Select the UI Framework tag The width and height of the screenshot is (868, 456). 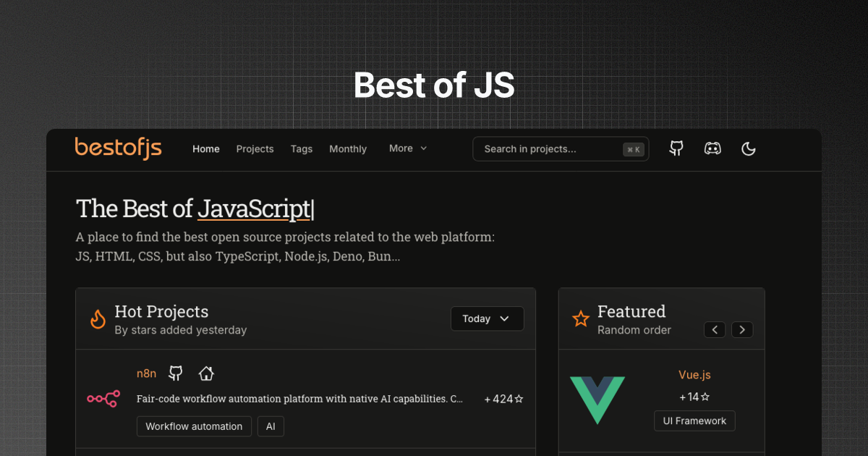[694, 421]
